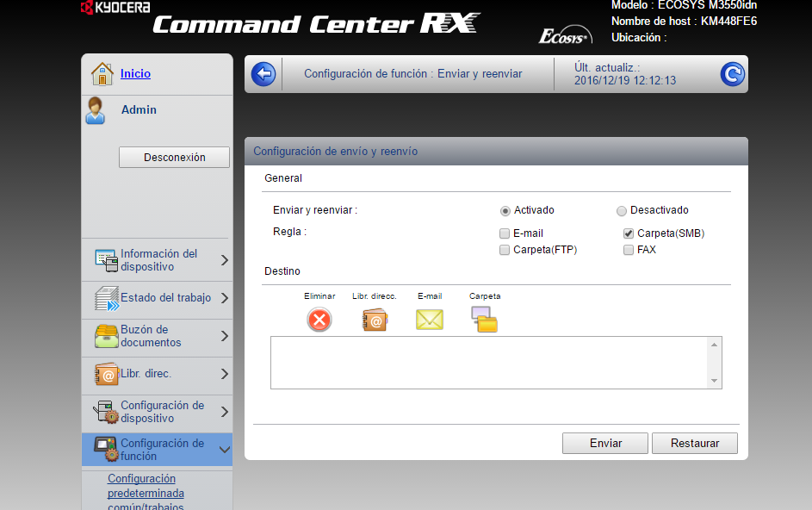Viewport: 812px width, 510px height.
Task: Expand Información del dispositivo chevron
Action: tap(224, 260)
